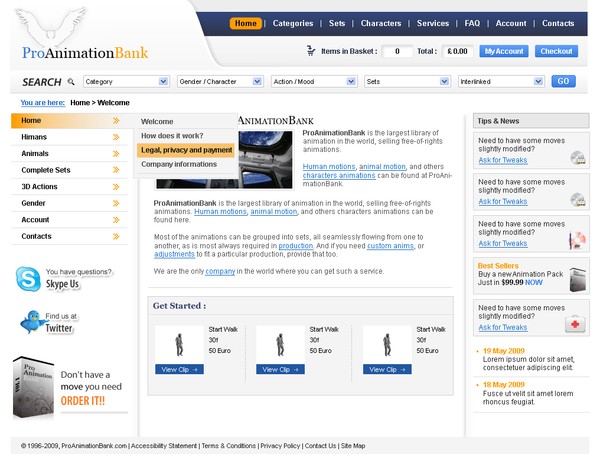600x454 pixels.
Task: Click the first Start Walk clip thumbnail
Action: pos(179,345)
